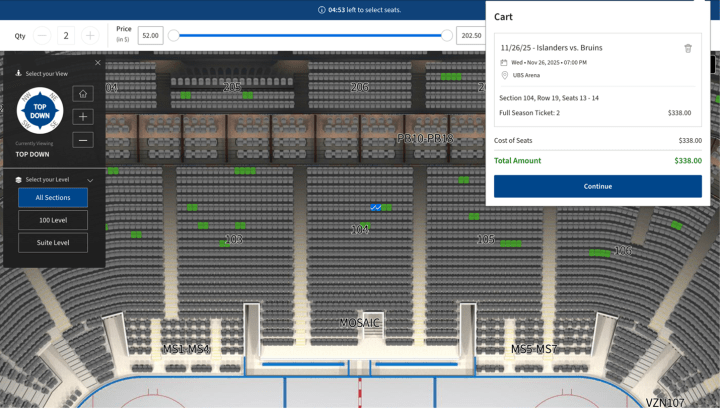Image resolution: width=720 pixels, height=409 pixels.
Task: Click the maximum price 202.50 field
Action: click(470, 36)
